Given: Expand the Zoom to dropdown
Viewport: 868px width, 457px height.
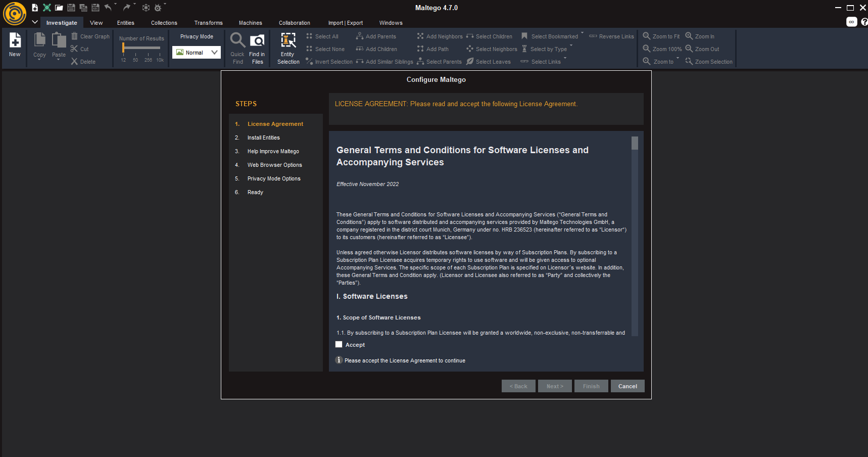Looking at the screenshot, I should (678, 59).
